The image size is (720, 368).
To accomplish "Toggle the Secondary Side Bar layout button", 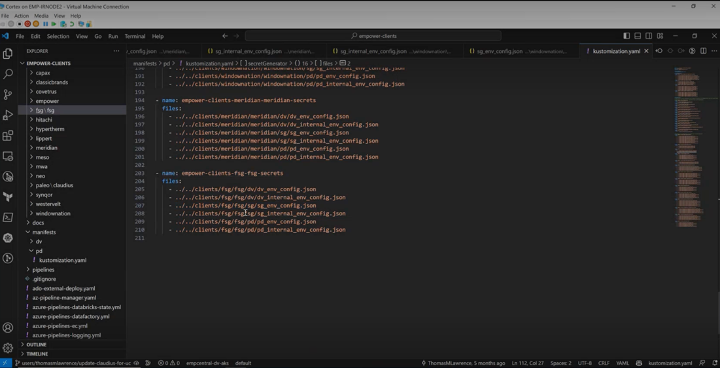I will (648, 36).
